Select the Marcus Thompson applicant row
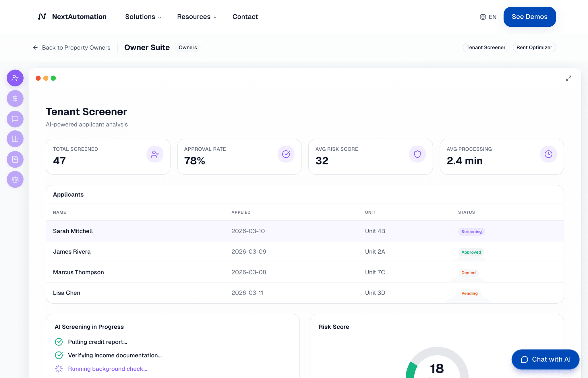 [78, 272]
